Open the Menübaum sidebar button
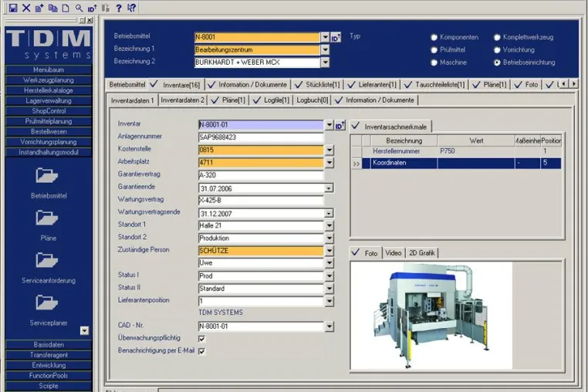Viewport: 588px width, 392px height. [x=49, y=69]
